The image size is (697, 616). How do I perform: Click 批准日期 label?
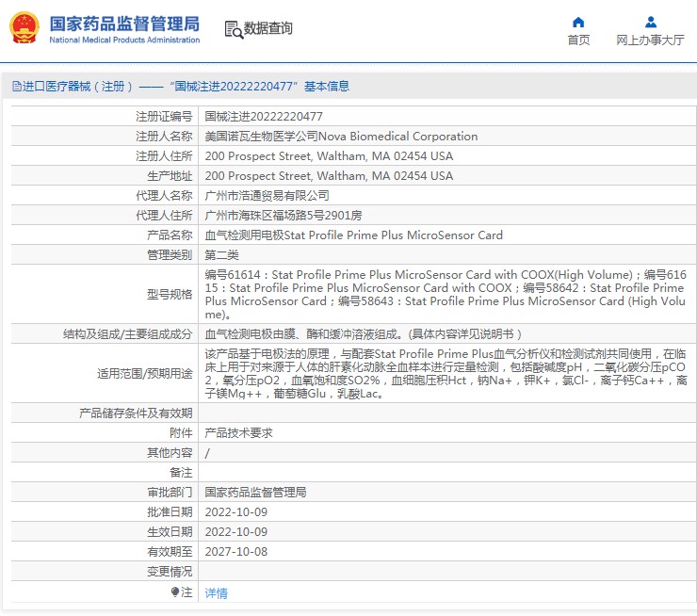(x=170, y=512)
